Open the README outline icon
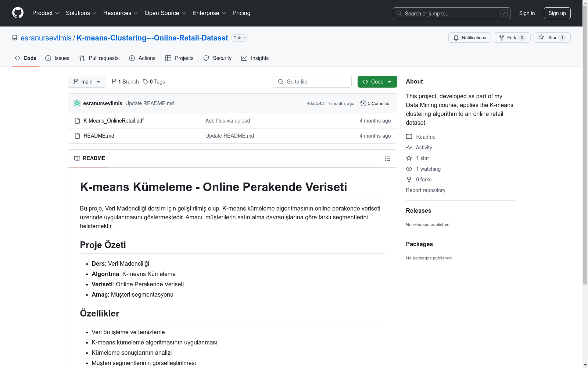The width and height of the screenshot is (588, 368). point(387,159)
